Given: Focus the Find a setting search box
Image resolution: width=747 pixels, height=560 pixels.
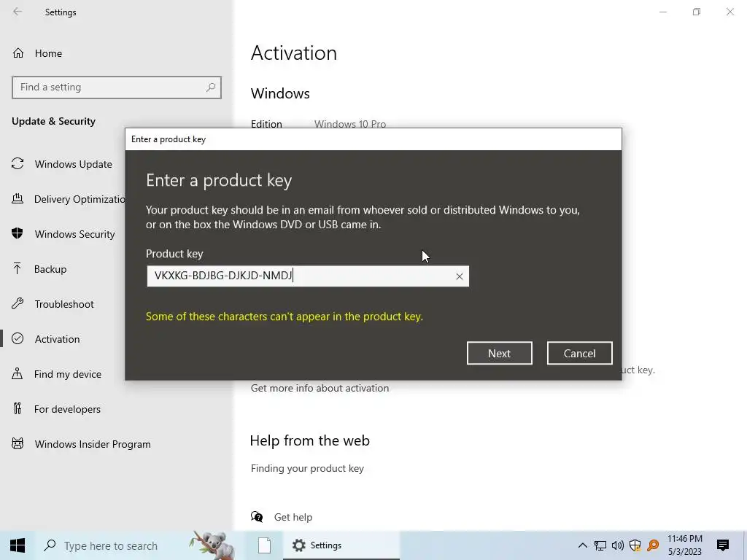Looking at the screenshot, I should click(117, 87).
